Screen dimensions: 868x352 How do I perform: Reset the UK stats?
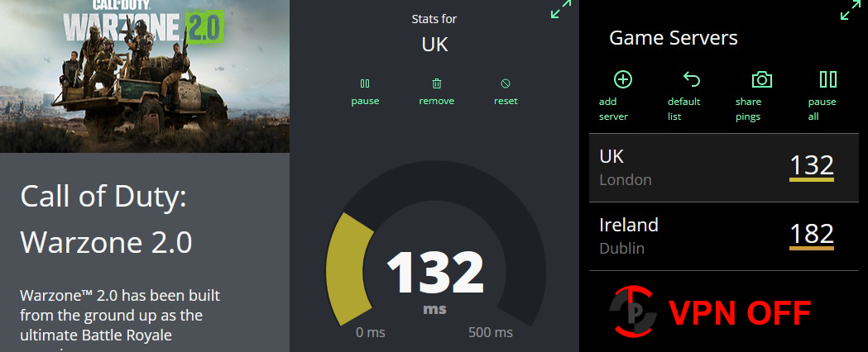pyautogui.click(x=506, y=92)
